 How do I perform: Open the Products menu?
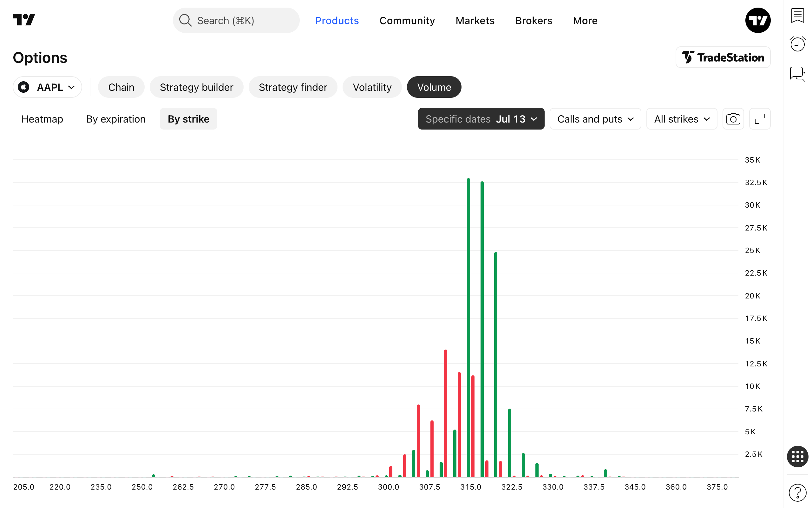[337, 21]
